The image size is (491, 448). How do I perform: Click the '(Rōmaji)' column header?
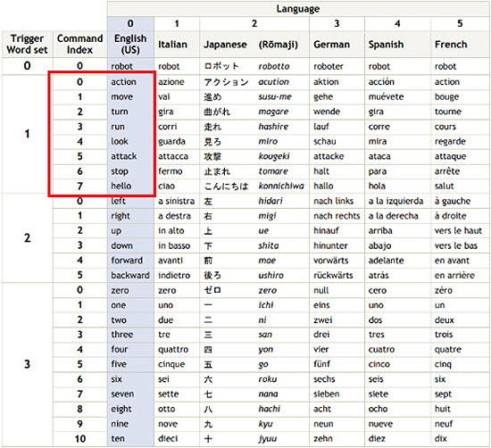(x=278, y=45)
